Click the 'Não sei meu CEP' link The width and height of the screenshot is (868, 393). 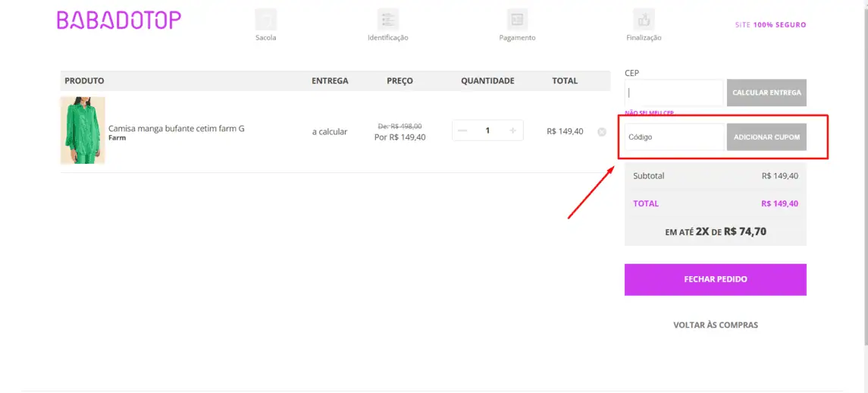point(649,112)
